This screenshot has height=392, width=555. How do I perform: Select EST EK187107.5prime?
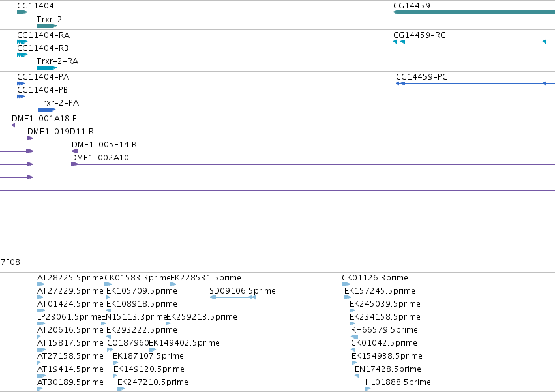[x=148, y=357]
